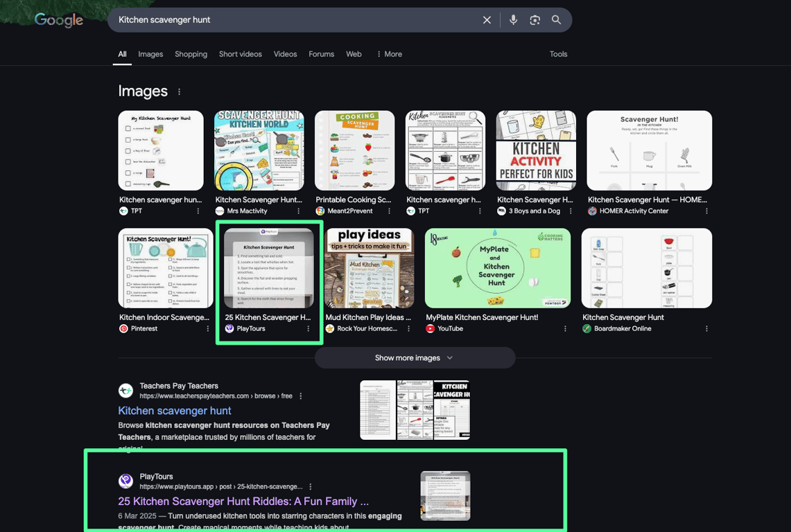This screenshot has height=532, width=791.
Task: Open the HOMER Scavenger Hunt thumbnail
Action: (650, 150)
